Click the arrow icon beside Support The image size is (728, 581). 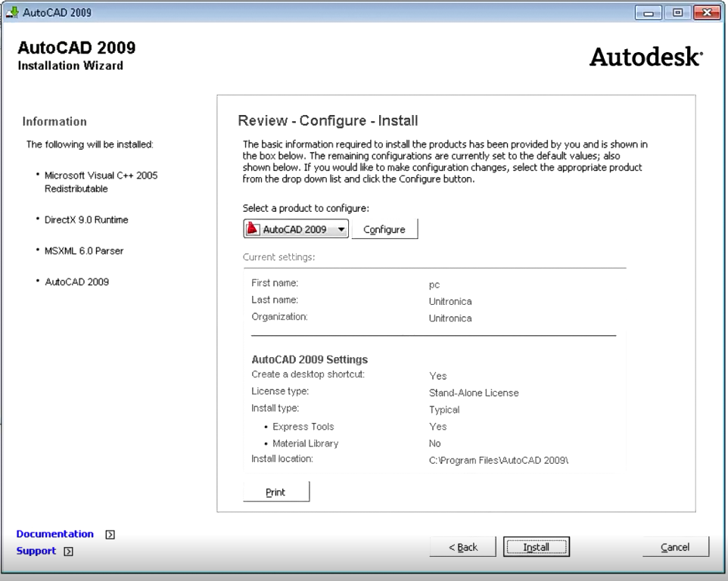[x=68, y=551]
